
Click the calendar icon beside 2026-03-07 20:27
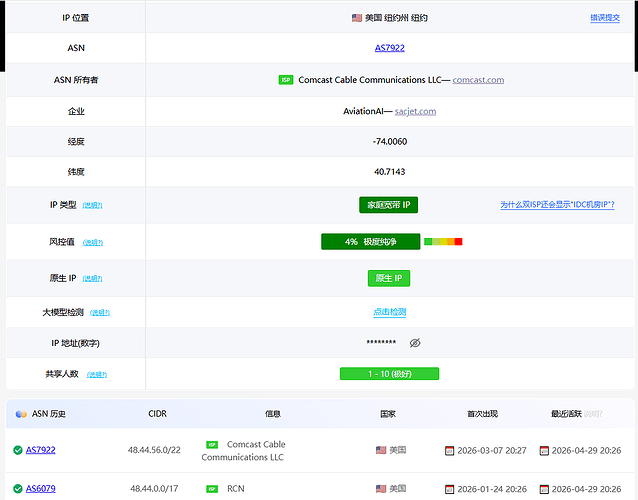[450, 451]
